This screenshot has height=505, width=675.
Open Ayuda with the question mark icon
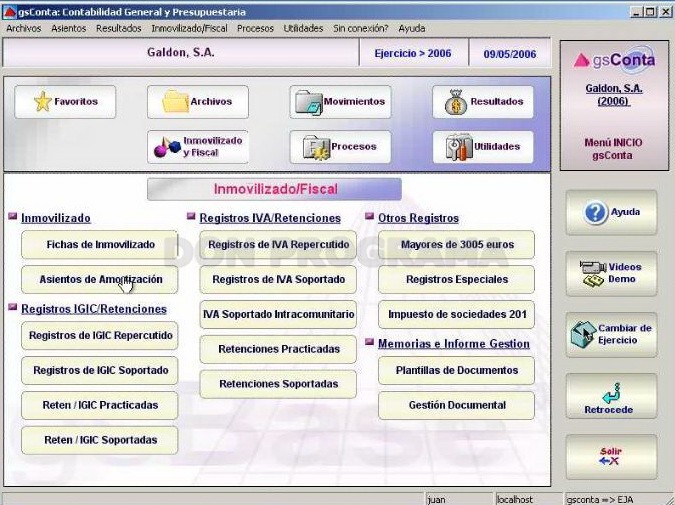tap(611, 212)
